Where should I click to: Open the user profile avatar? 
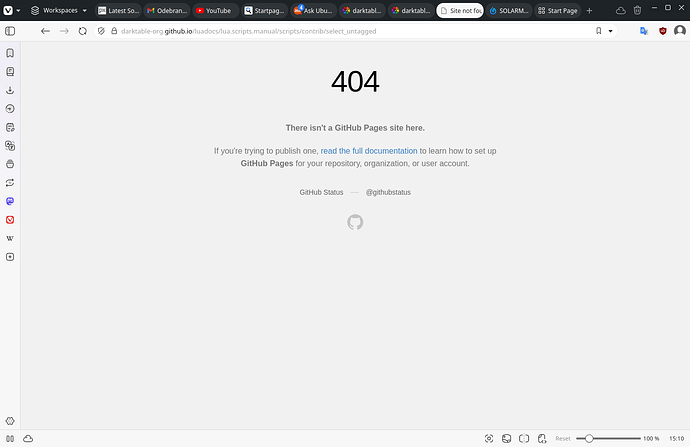(680, 31)
